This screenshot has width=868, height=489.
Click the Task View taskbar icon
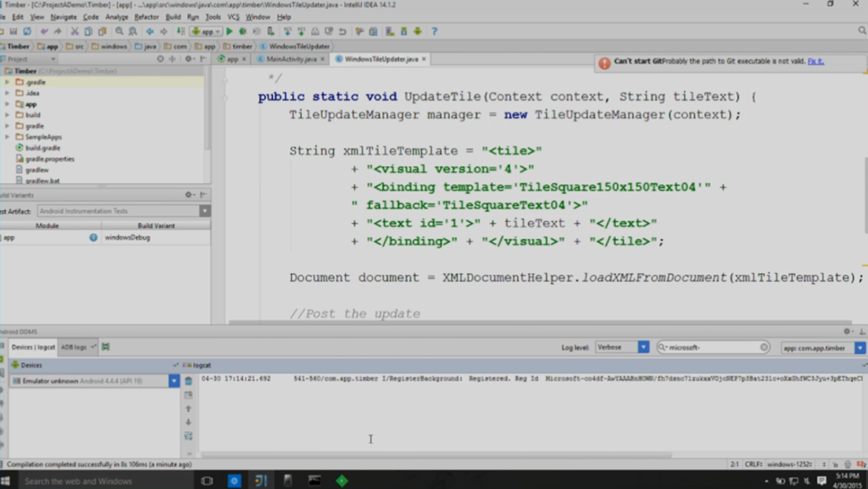pyautogui.click(x=207, y=481)
